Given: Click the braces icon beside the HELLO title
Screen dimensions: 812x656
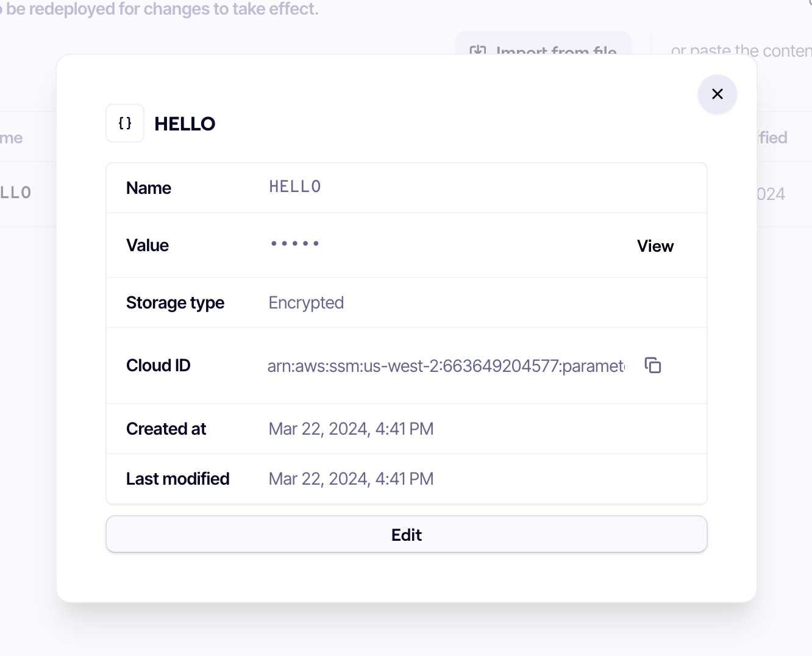Looking at the screenshot, I should [124, 123].
